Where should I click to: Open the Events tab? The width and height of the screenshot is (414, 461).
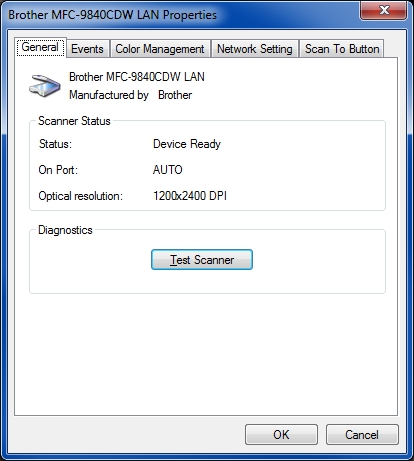point(87,49)
